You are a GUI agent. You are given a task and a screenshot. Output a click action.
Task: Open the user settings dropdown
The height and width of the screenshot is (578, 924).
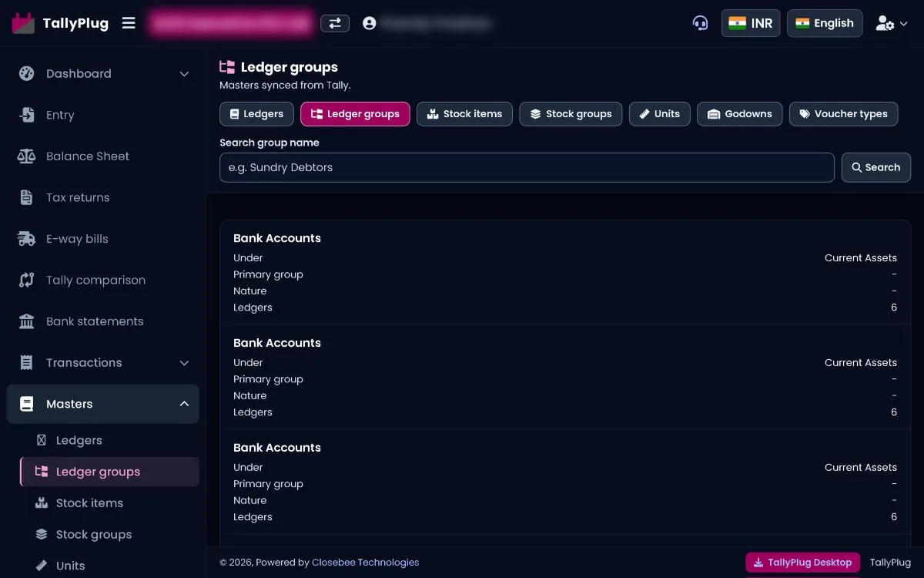pos(892,24)
